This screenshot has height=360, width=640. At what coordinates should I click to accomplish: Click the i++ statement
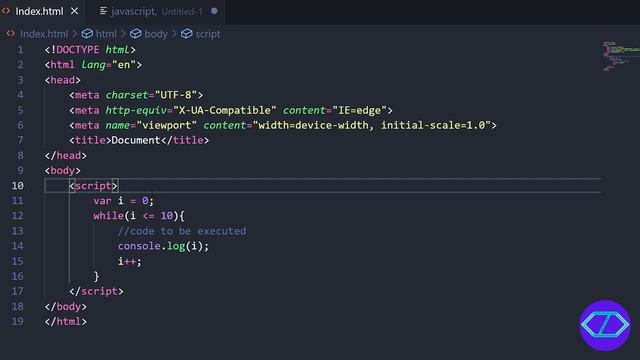(x=130, y=261)
